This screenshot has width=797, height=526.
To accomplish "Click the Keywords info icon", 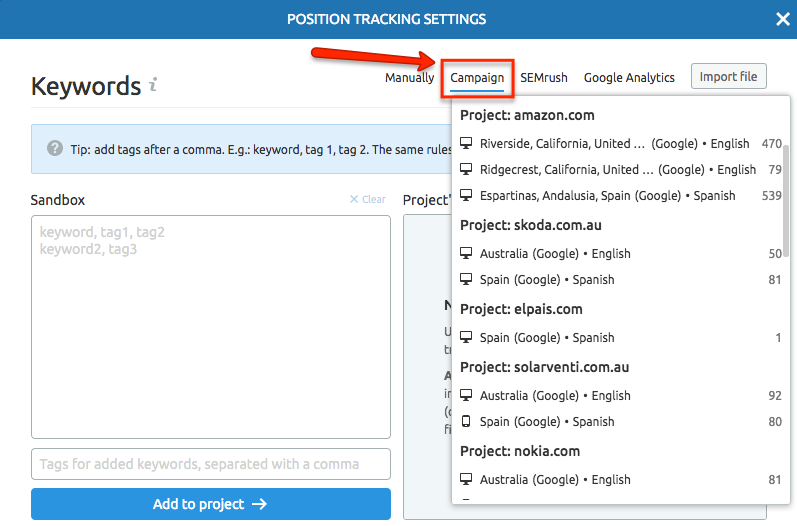I will 153,84.
